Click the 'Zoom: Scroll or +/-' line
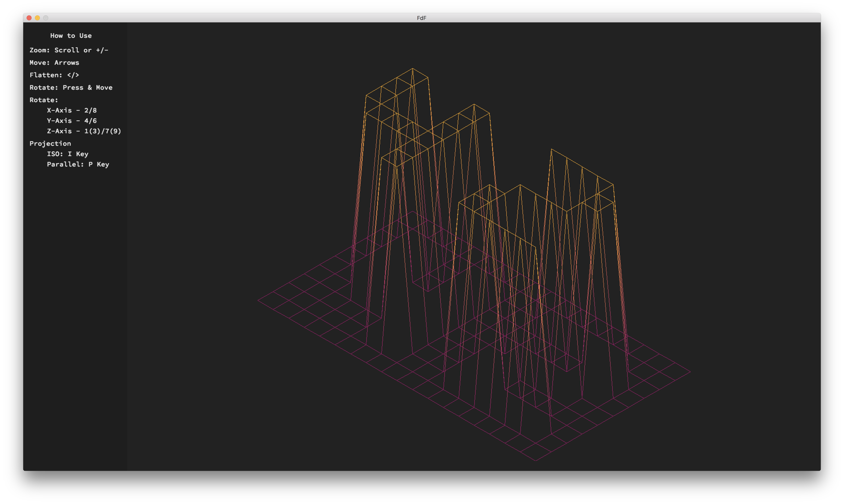 point(69,50)
